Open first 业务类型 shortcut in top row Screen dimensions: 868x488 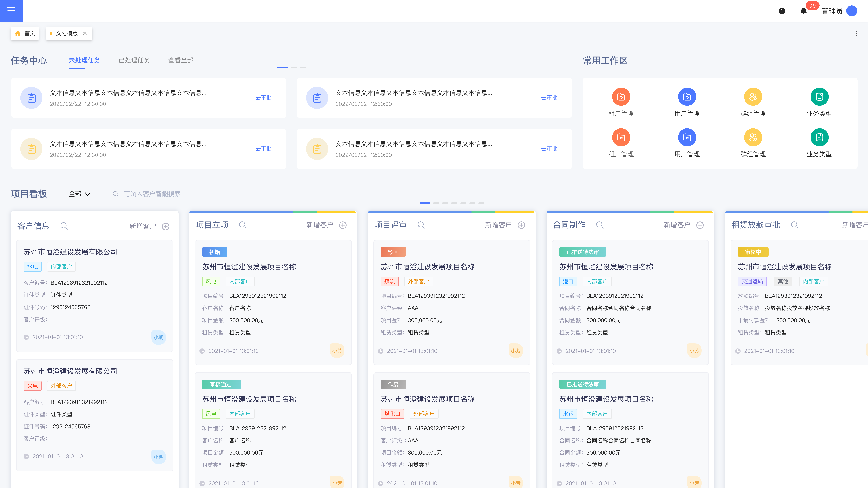[819, 97]
